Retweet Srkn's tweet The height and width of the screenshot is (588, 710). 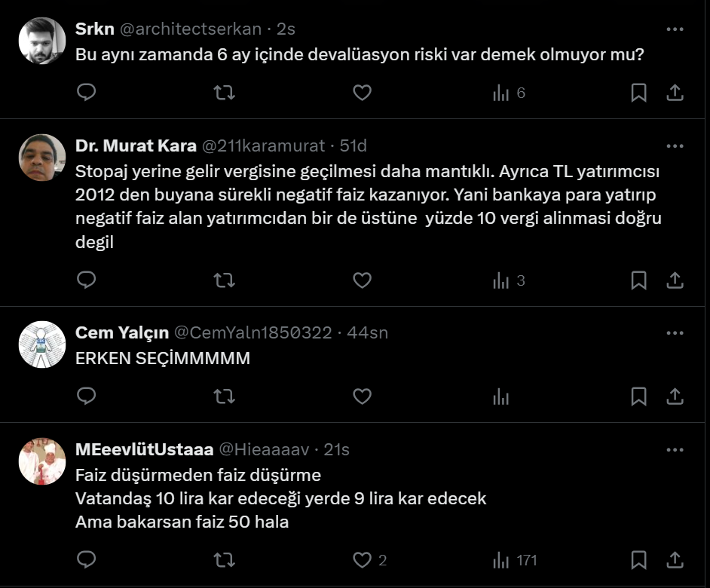click(224, 93)
